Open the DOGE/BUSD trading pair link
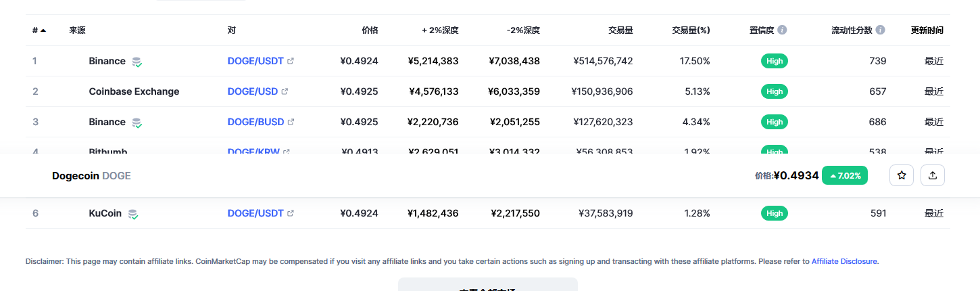Image resolution: width=980 pixels, height=291 pixels. (255, 122)
